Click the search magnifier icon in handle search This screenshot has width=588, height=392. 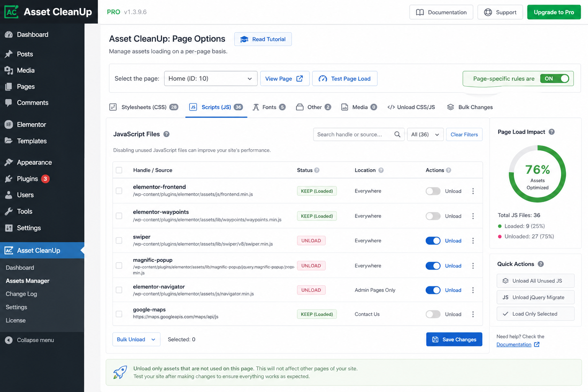[397, 134]
